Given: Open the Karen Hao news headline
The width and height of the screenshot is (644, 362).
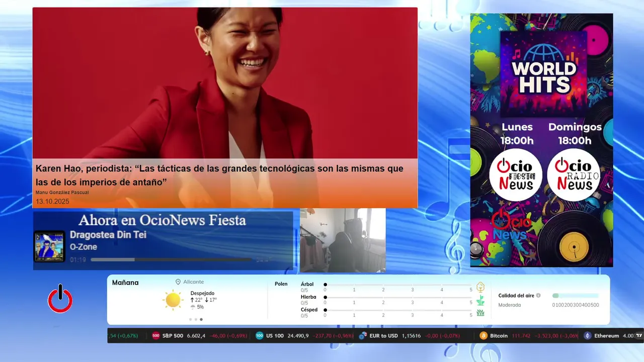Looking at the screenshot, I should coord(219,175).
